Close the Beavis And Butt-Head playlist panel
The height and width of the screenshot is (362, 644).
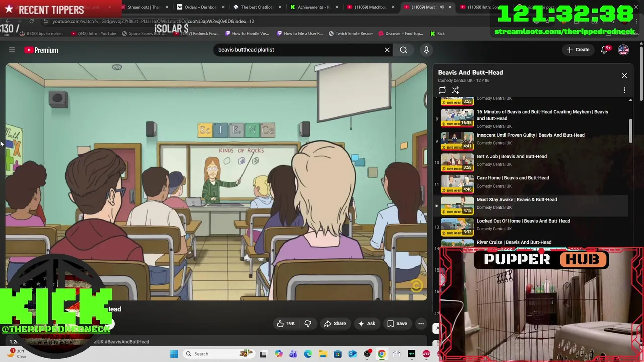624,76
